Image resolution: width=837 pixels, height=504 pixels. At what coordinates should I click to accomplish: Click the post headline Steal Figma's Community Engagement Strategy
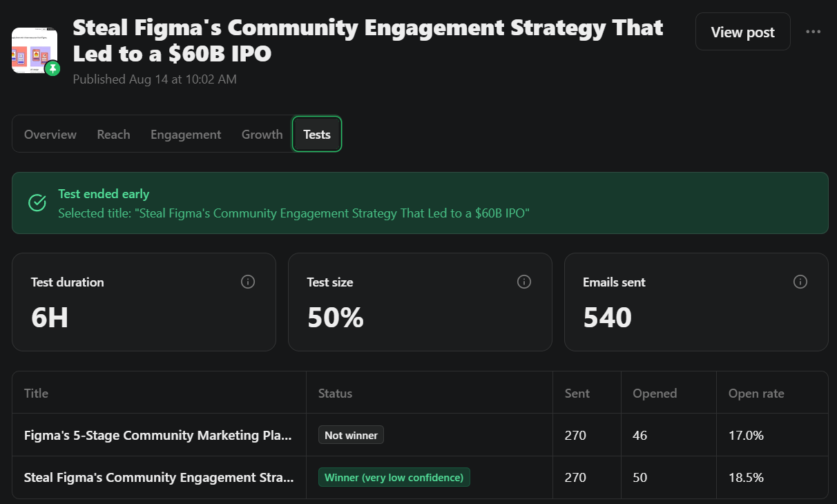[368, 40]
